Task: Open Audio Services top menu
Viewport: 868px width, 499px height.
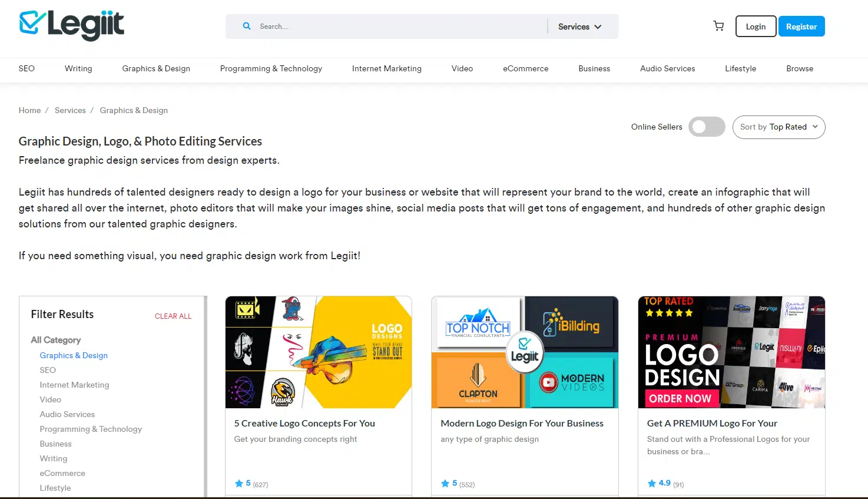Action: point(667,68)
